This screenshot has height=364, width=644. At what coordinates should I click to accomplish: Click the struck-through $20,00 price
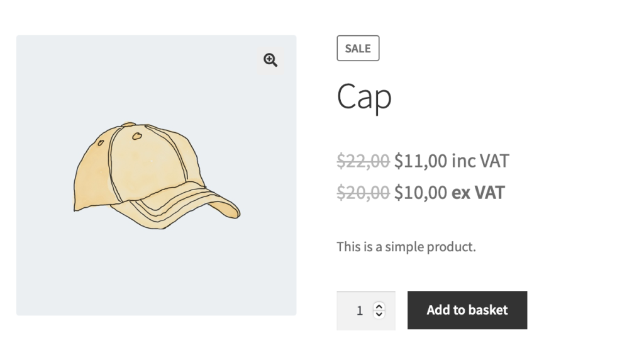coord(363,193)
